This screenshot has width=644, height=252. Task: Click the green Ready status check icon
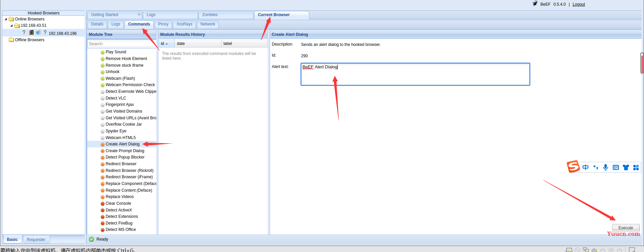[91, 239]
